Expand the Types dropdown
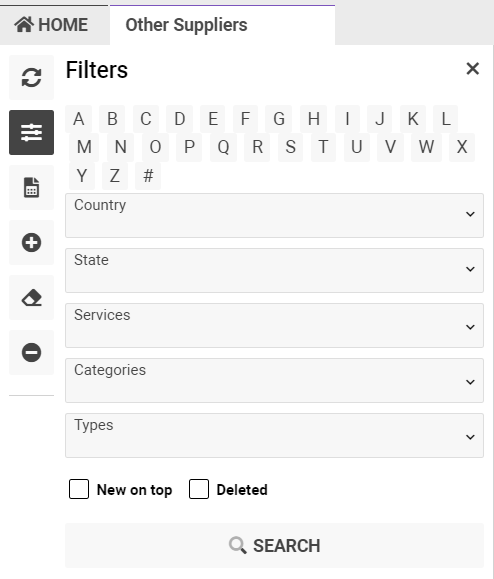Image resolution: width=494 pixels, height=579 pixels. pyautogui.click(x=274, y=436)
